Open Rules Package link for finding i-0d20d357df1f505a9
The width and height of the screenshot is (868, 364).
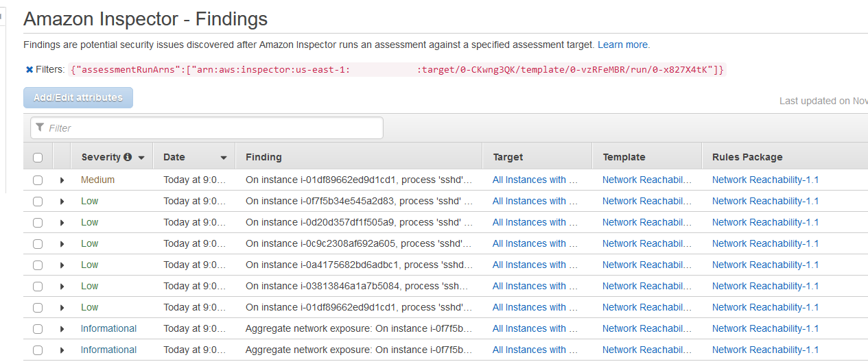click(765, 222)
